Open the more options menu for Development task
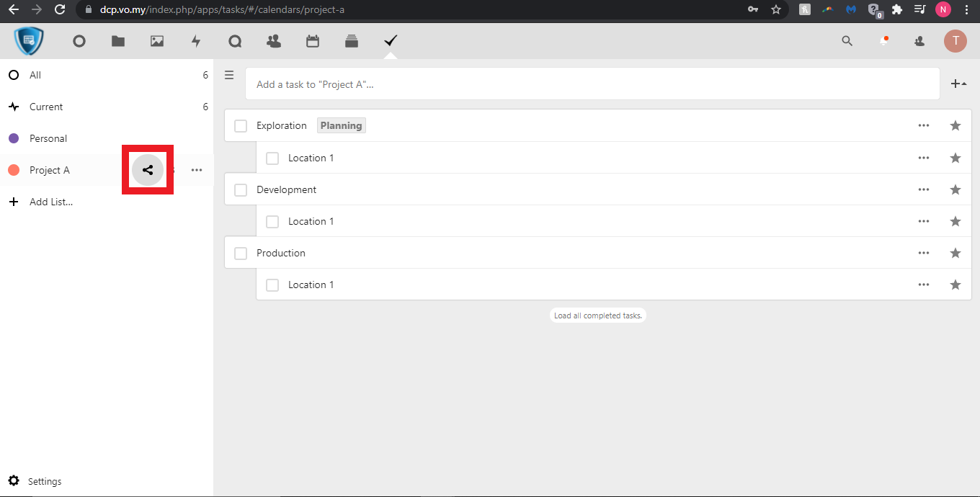Screen dimensions: 980x497 [924, 189]
